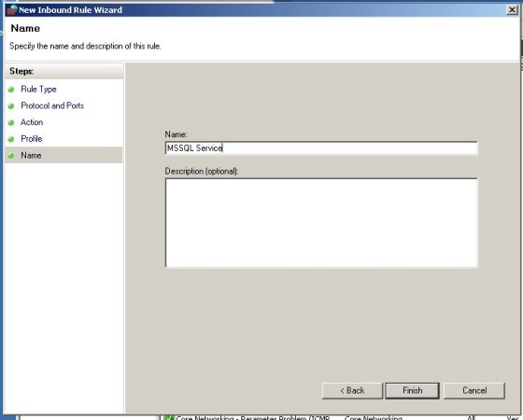This screenshot has width=523, height=420.
Task: Click the Name field containing MSSQL Service
Action: tap(321, 148)
